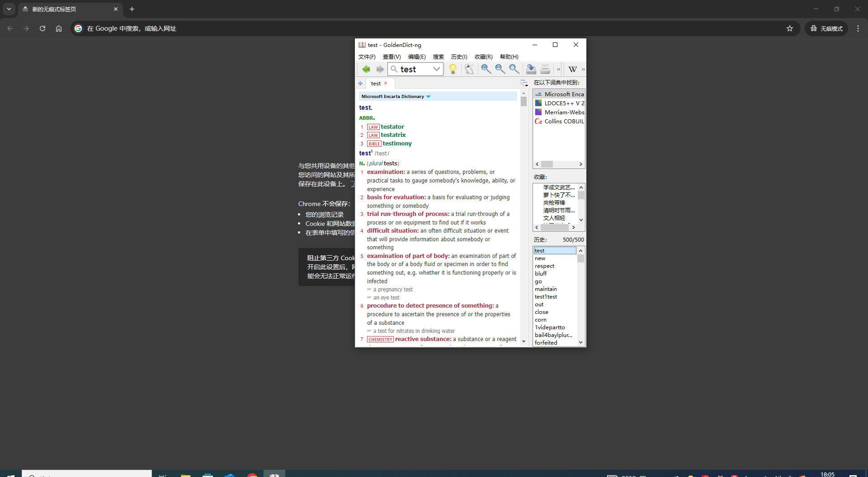Open the 编辑(E) menu
Screen dimensions: 868x477
click(417, 57)
